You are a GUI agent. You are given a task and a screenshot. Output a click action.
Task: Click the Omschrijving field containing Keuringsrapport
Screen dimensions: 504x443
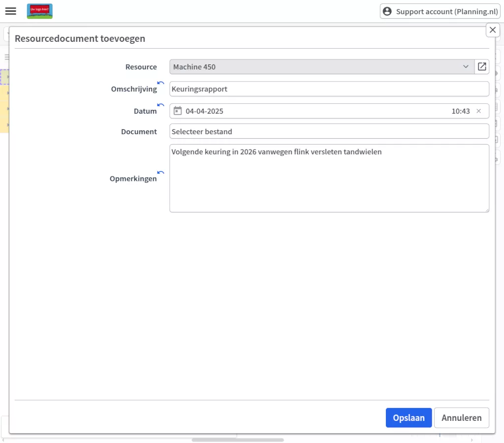(329, 89)
